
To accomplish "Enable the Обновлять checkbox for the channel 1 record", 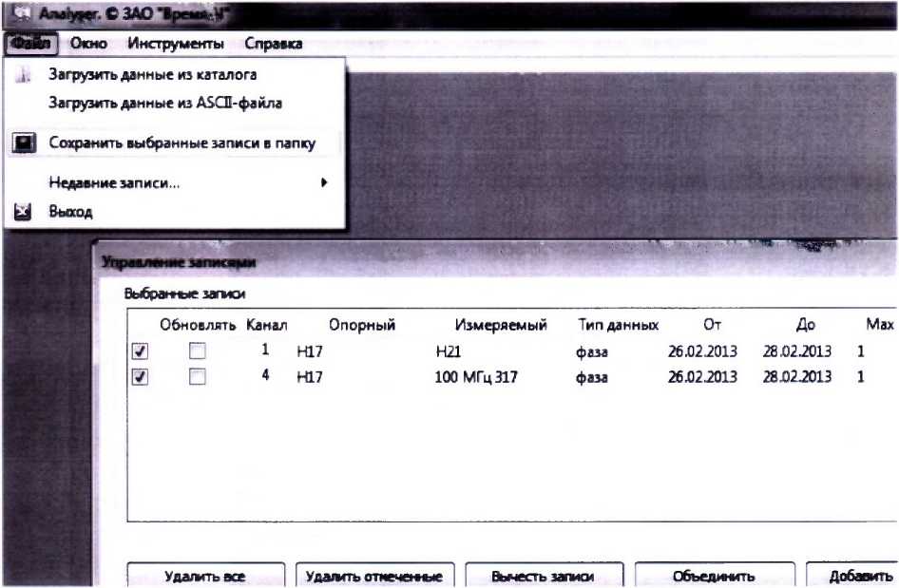I will pyautogui.click(x=198, y=351).
